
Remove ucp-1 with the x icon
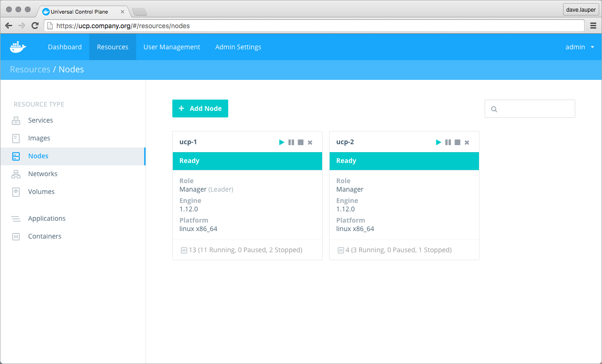(x=310, y=142)
